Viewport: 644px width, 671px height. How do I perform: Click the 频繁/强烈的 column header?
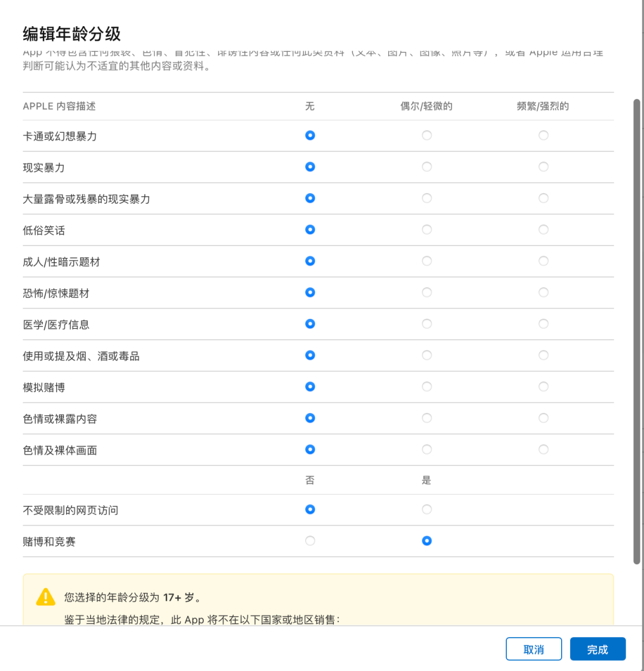click(543, 106)
